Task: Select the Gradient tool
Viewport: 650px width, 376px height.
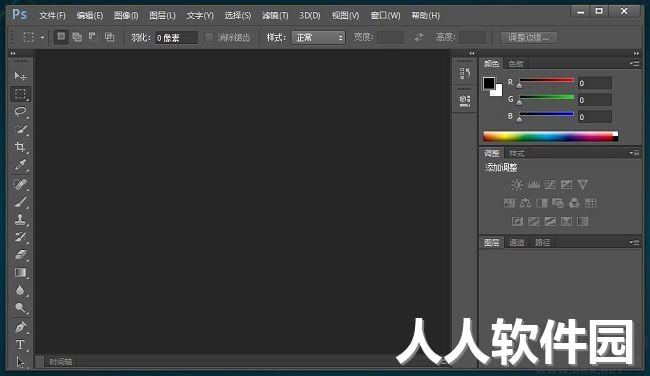Action: 20,272
